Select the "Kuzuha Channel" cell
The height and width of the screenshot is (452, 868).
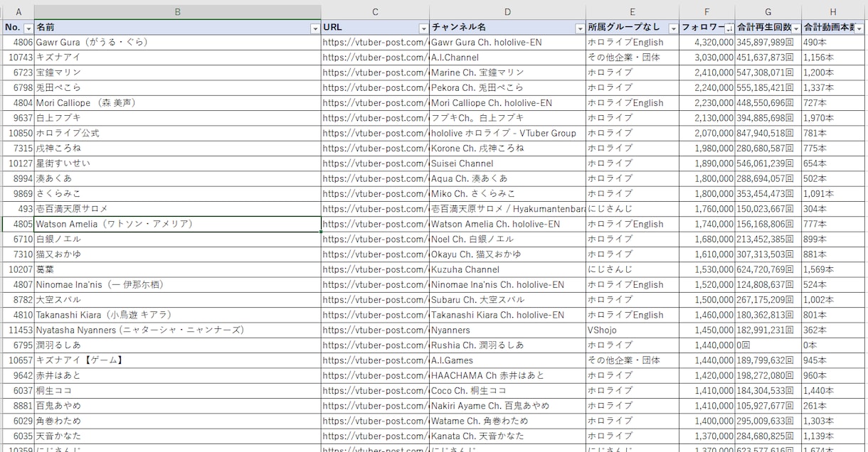[x=508, y=269]
